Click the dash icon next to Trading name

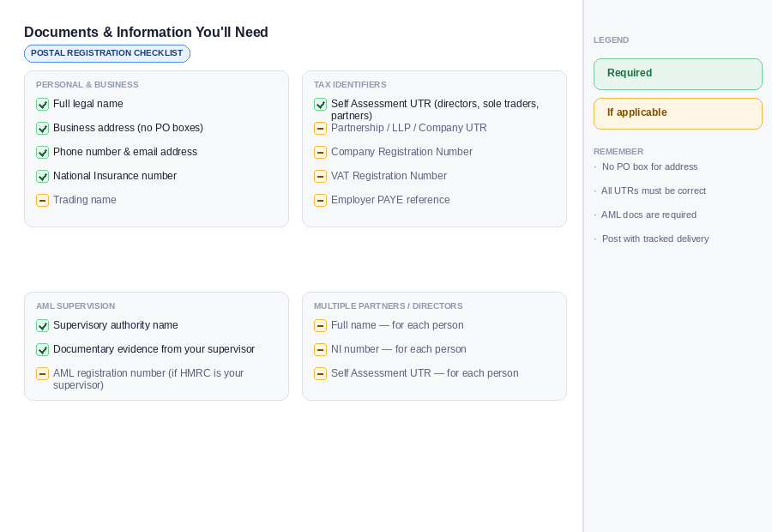tap(43, 201)
